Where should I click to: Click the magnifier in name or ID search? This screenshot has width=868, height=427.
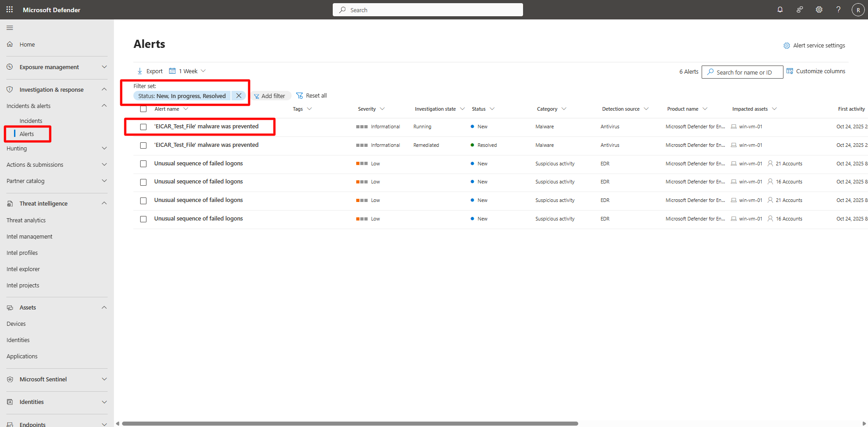tap(711, 72)
